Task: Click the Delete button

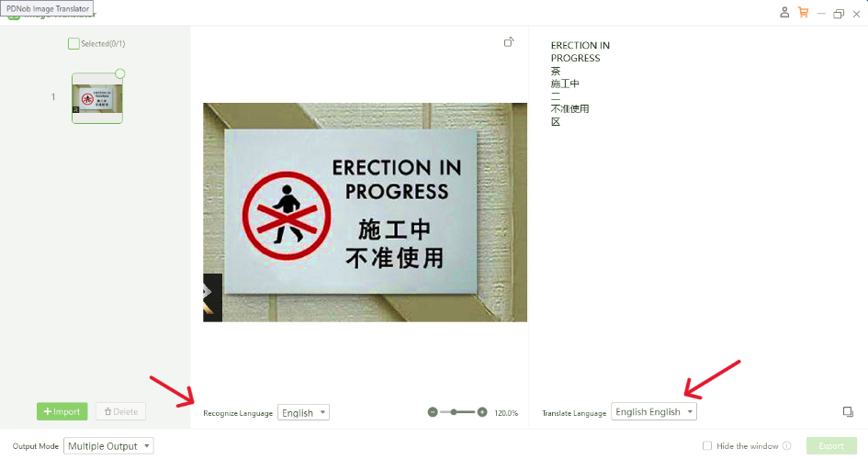Action: tap(120, 411)
